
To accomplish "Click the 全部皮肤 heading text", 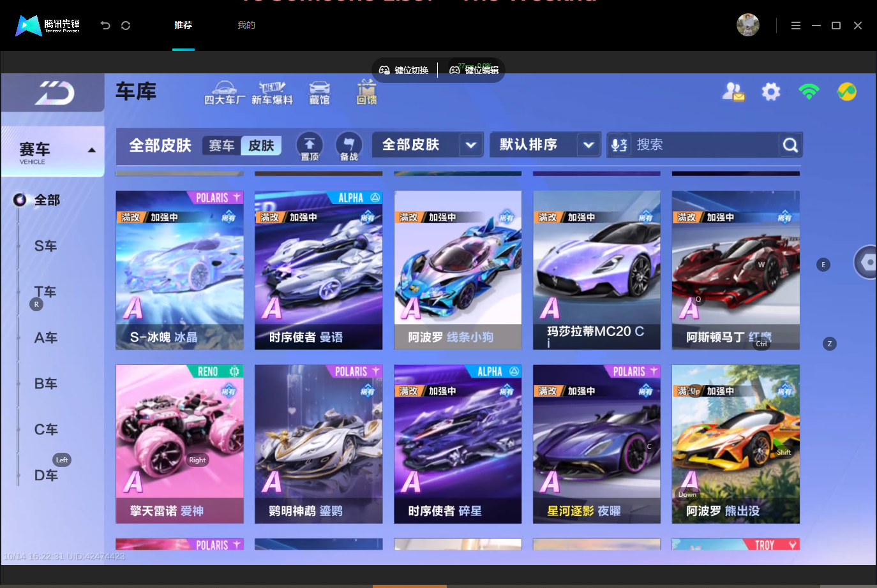I will pos(160,145).
